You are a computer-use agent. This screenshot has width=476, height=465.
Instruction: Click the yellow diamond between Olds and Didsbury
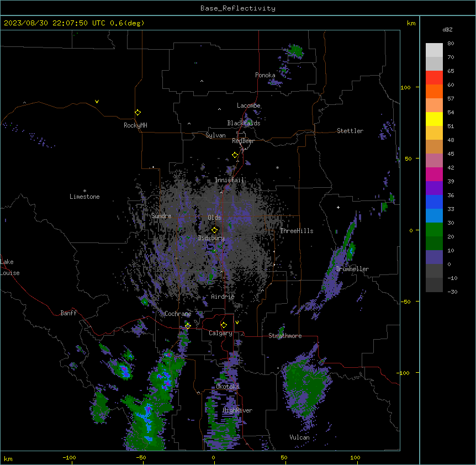pos(214,230)
